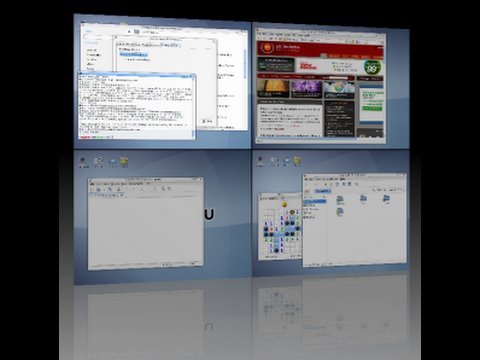Open the trash icon on bottom-right desktop

pyautogui.click(x=297, y=161)
